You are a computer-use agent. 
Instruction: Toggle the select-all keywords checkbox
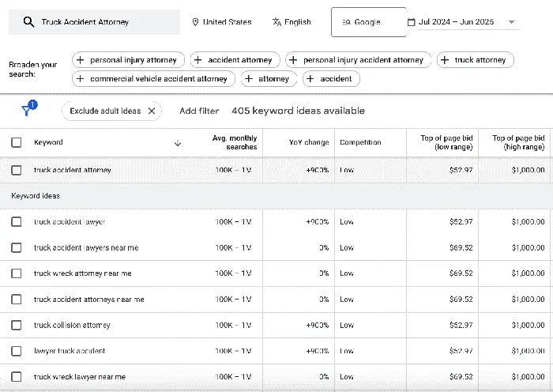click(x=17, y=142)
